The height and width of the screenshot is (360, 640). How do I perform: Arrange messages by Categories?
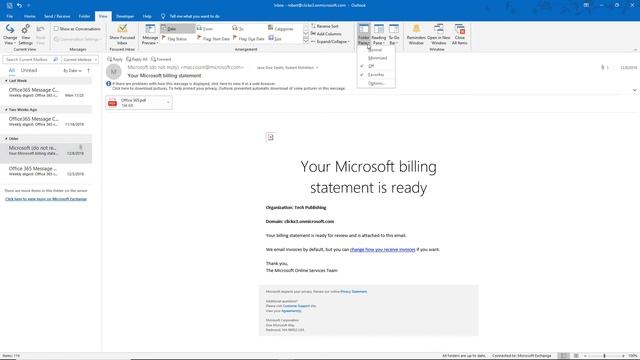coord(281,29)
